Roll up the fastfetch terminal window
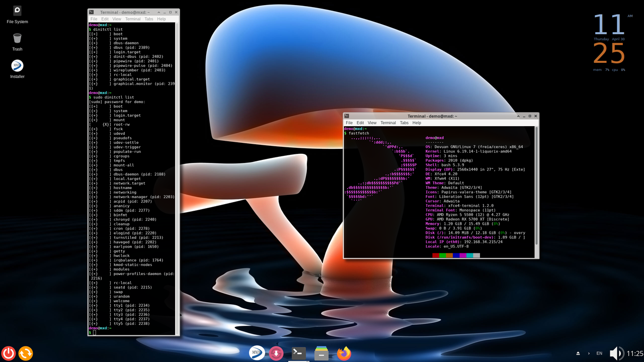This screenshot has height=362, width=644. (518, 116)
